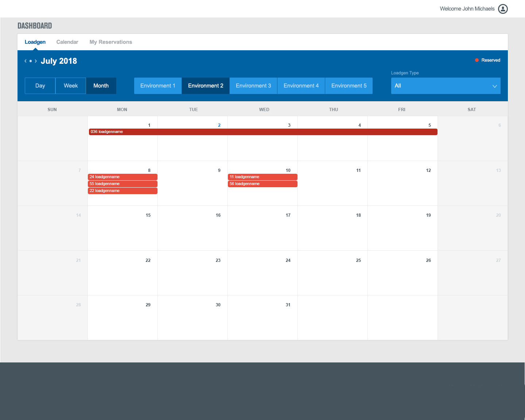Screen dimensions: 525x420
Task: Select the Day view
Action: click(x=40, y=86)
